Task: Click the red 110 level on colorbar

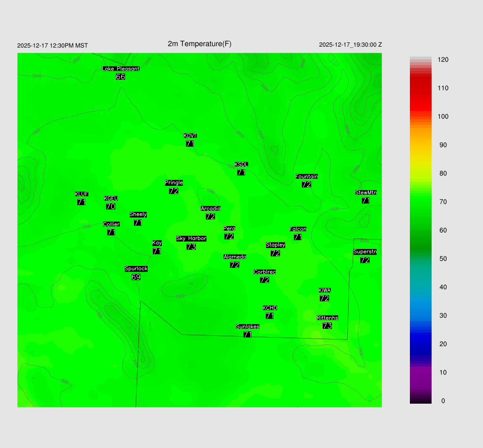Action: click(x=421, y=88)
